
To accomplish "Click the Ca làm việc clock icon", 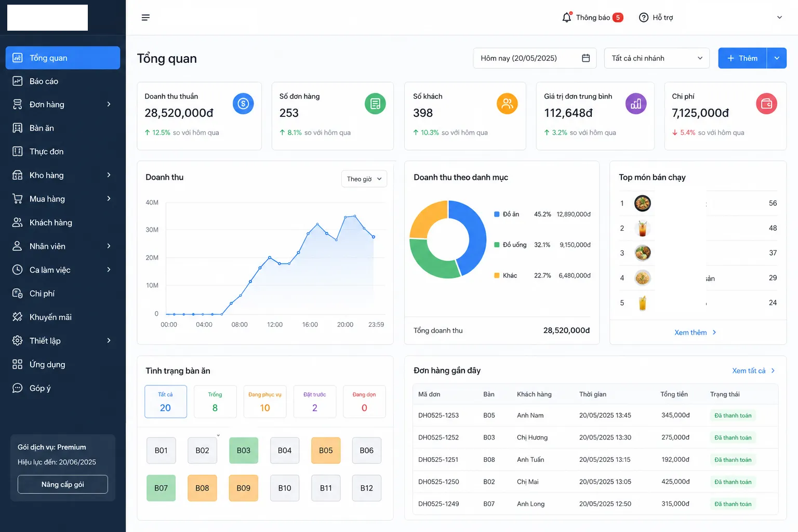I will click(x=18, y=270).
